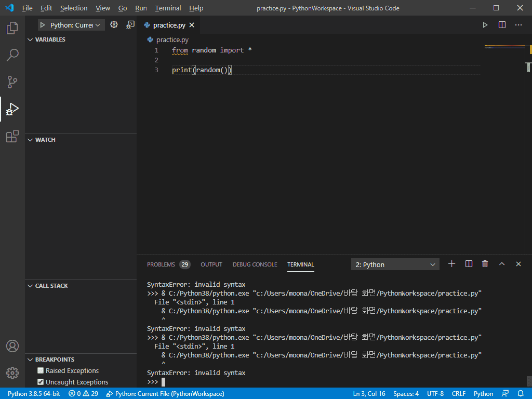Collapse the WATCH section
Viewport: 532px width, 399px height.
45,140
